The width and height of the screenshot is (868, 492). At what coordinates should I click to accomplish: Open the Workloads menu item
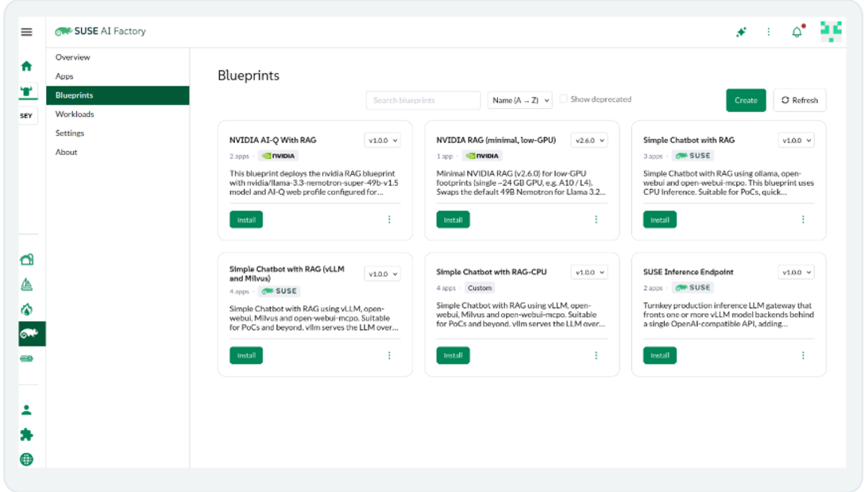click(118, 114)
